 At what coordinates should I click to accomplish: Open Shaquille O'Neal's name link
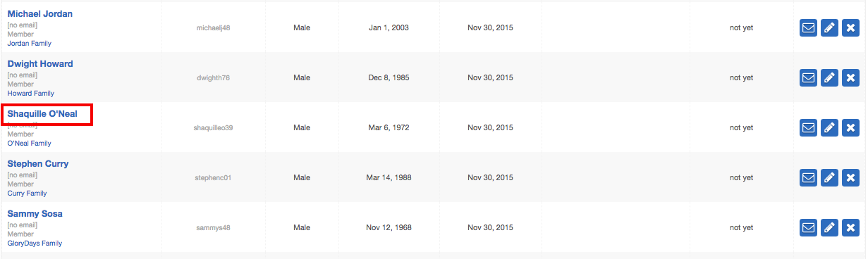click(47, 114)
